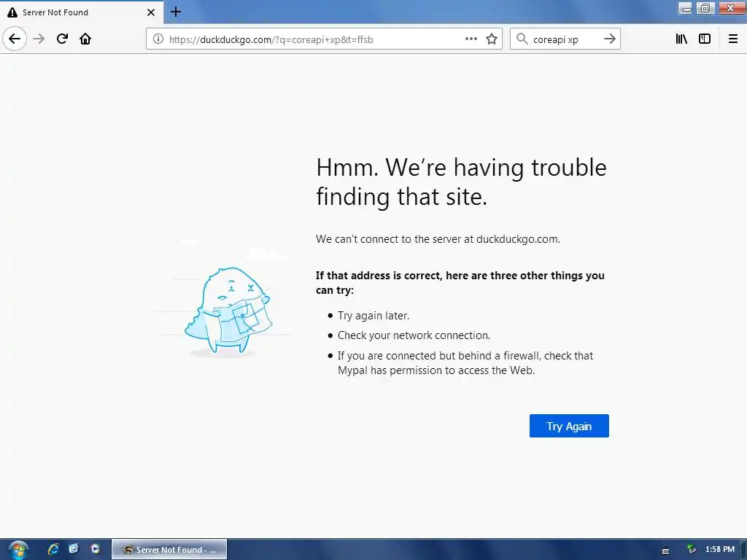
Task: Restore down the browser window
Action: pos(705,8)
